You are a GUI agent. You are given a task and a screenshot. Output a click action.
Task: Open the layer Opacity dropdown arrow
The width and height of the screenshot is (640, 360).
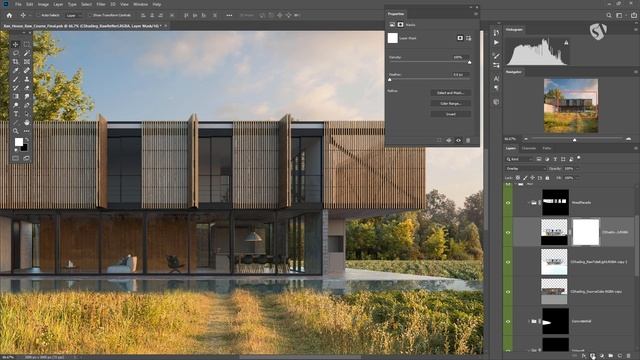(x=577, y=169)
